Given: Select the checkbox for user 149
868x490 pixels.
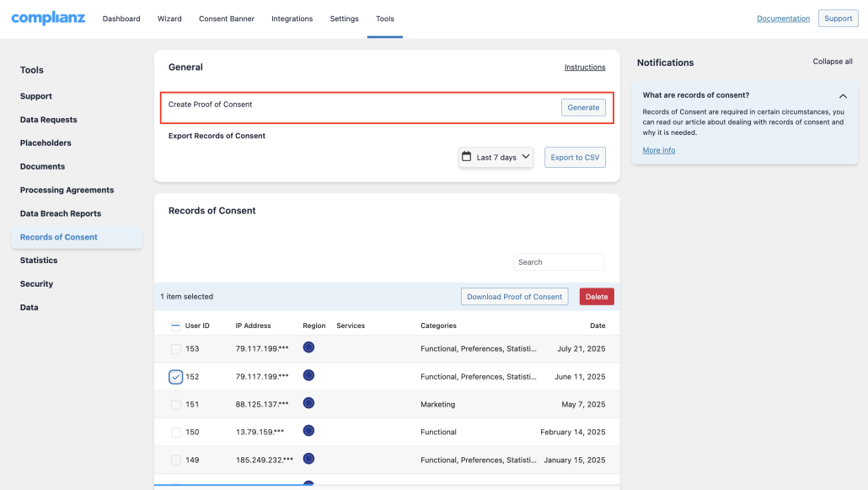Looking at the screenshot, I should [175, 460].
